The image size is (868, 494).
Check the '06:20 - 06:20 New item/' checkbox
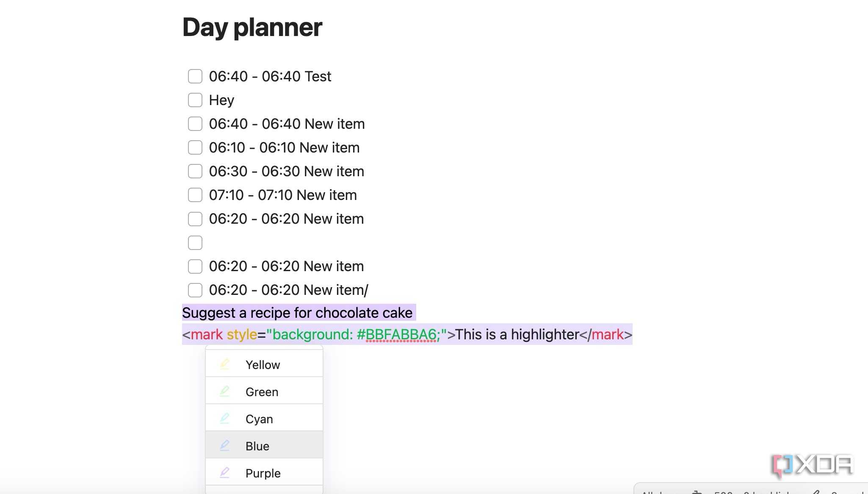[195, 290]
